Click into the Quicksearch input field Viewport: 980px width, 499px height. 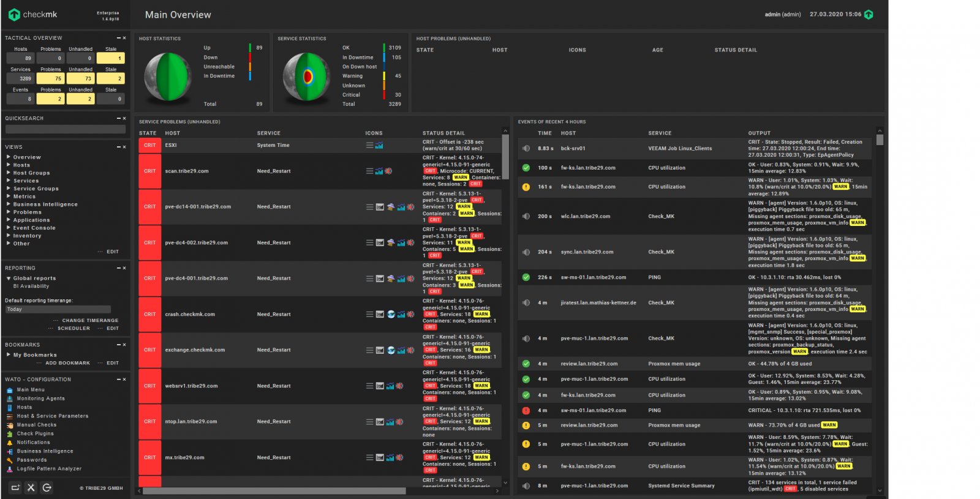[65, 129]
